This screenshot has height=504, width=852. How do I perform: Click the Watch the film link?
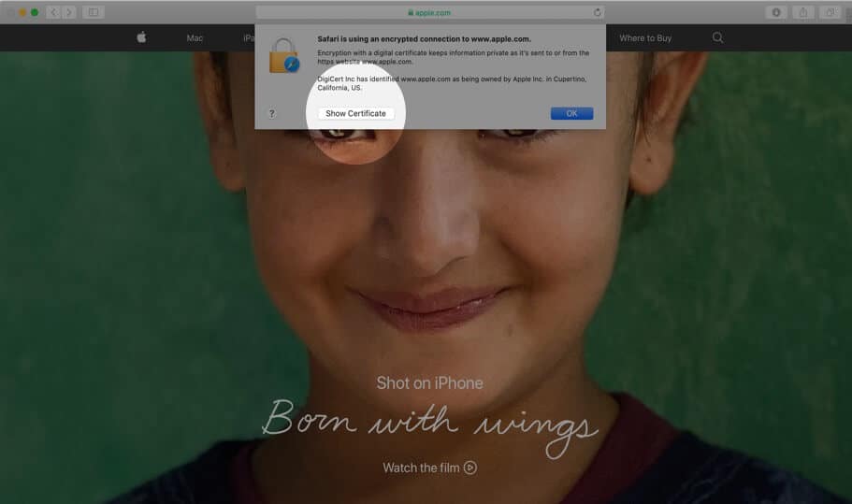(429, 468)
